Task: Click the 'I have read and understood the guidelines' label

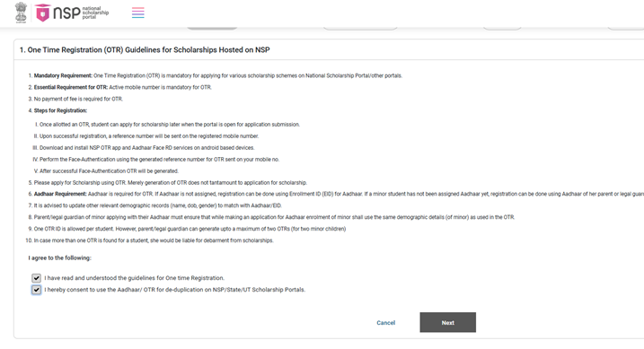Action: [x=135, y=278]
